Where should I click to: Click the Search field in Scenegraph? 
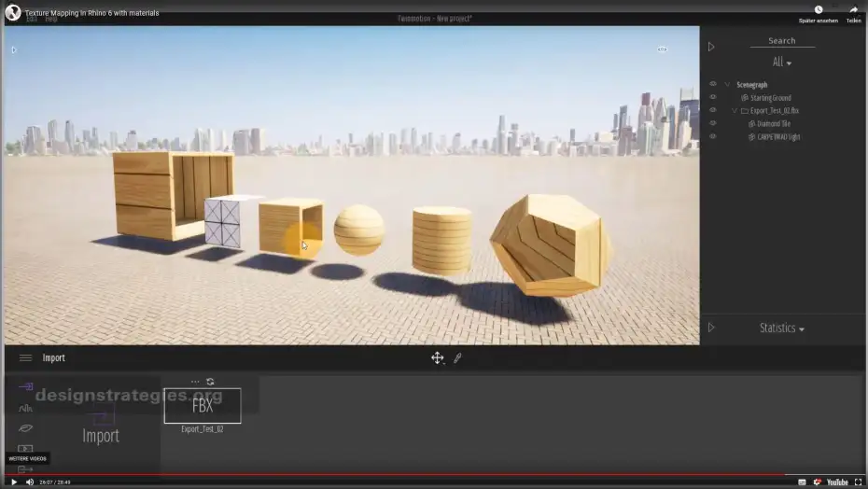[x=782, y=41]
